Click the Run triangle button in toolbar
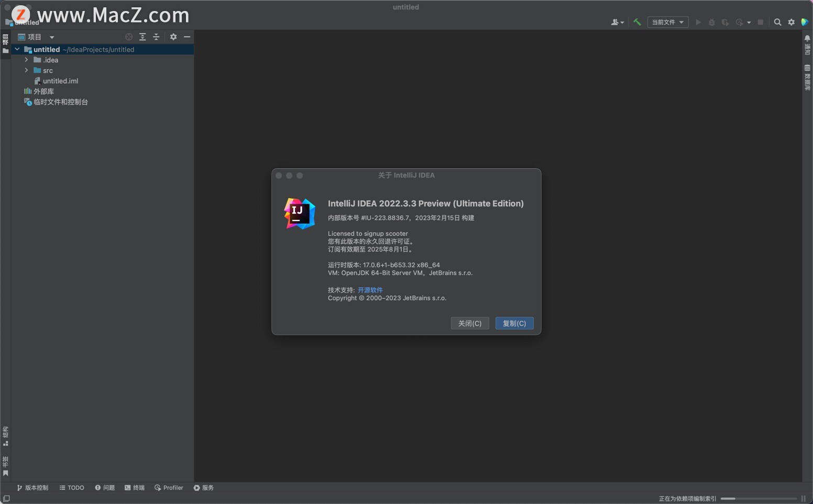 click(x=698, y=22)
